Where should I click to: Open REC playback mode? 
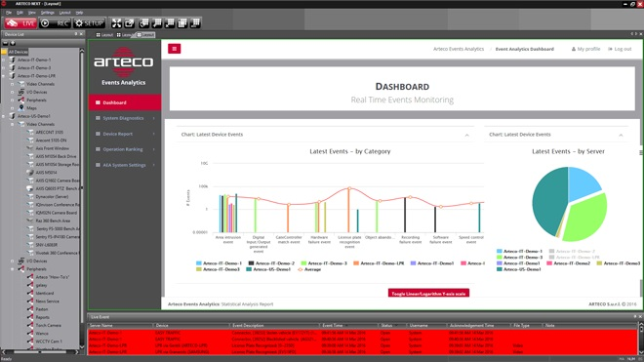tap(55, 23)
